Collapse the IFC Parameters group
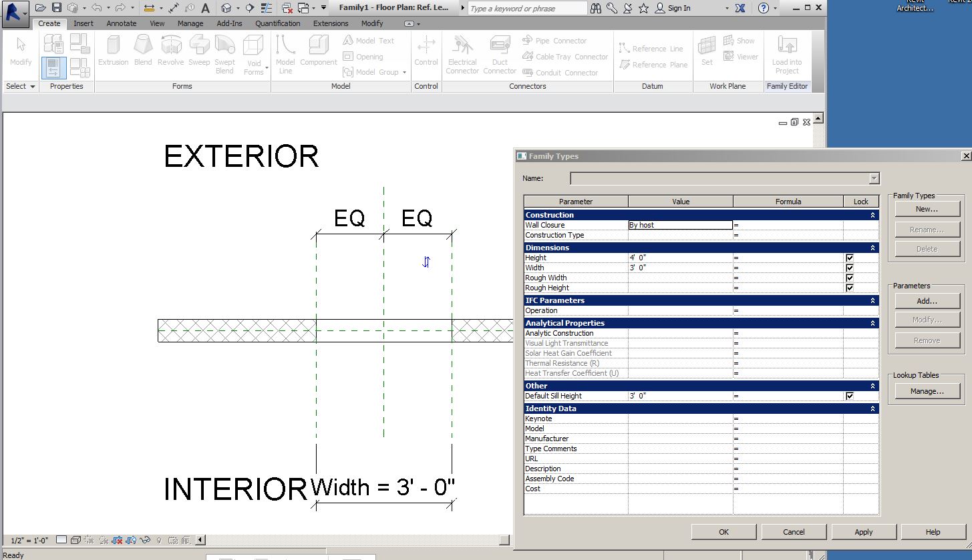The width and height of the screenshot is (972, 560). (872, 300)
